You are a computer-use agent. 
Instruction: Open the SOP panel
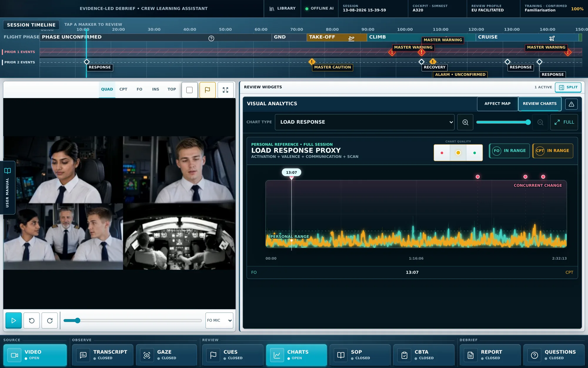(360, 355)
